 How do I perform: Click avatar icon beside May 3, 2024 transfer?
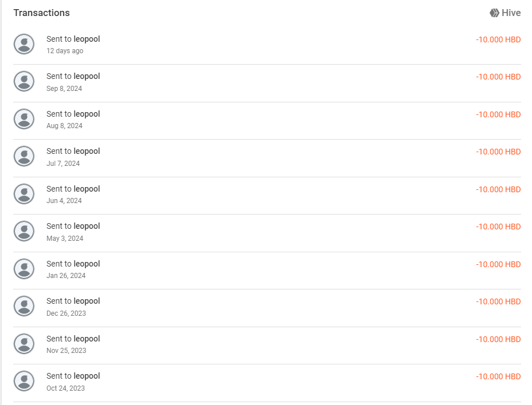[x=24, y=231]
